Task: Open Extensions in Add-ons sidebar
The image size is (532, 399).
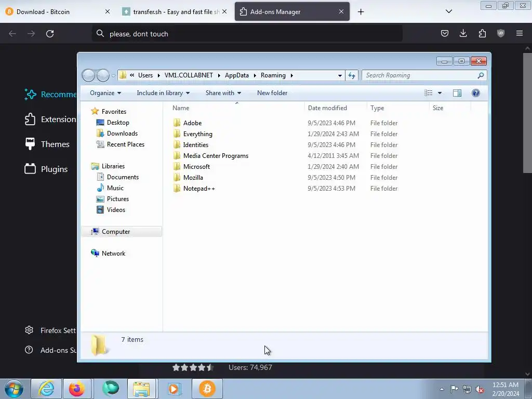Action: 50,119
